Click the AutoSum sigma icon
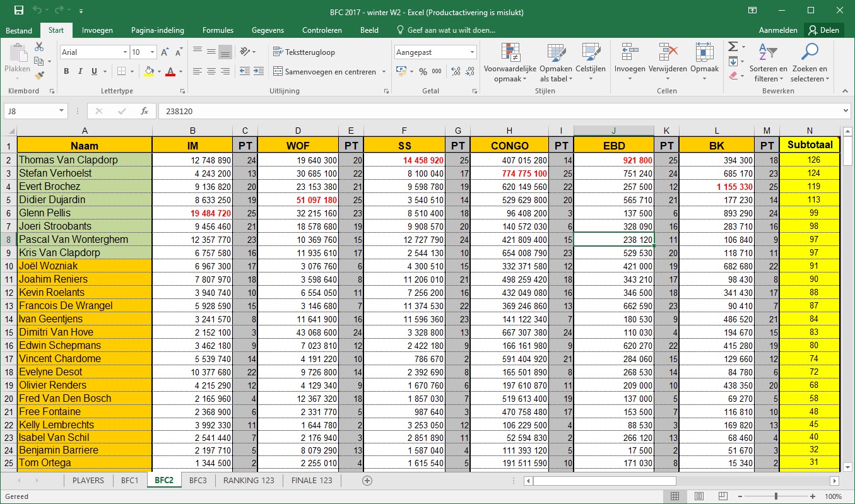Image resolution: width=855 pixels, height=504 pixels. (x=733, y=47)
